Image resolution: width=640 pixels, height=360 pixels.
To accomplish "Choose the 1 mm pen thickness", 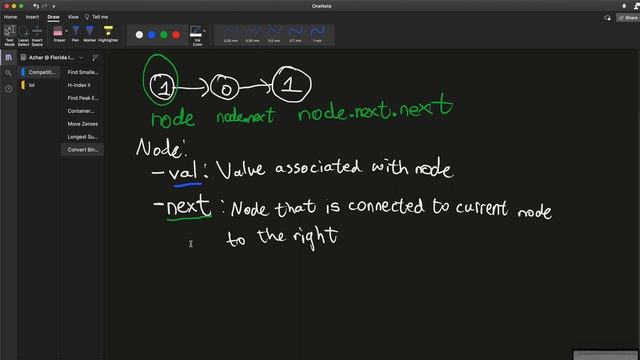I will coord(317,35).
